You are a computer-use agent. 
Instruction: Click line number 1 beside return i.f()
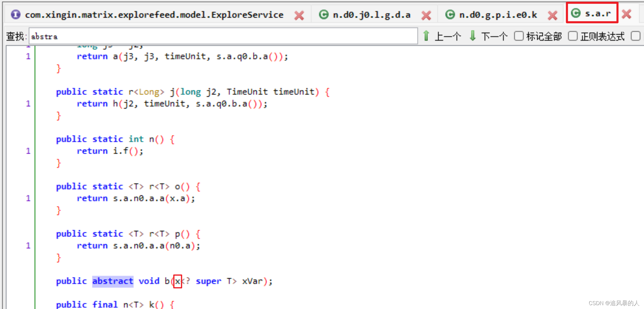click(x=28, y=151)
